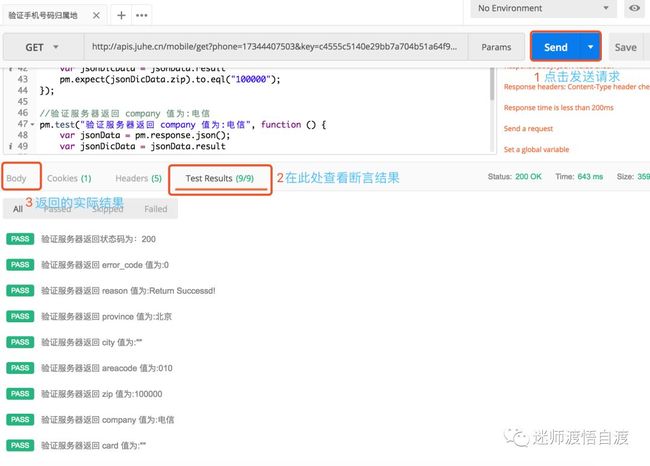Click PASS badge for error_code test

pyautogui.click(x=20, y=265)
